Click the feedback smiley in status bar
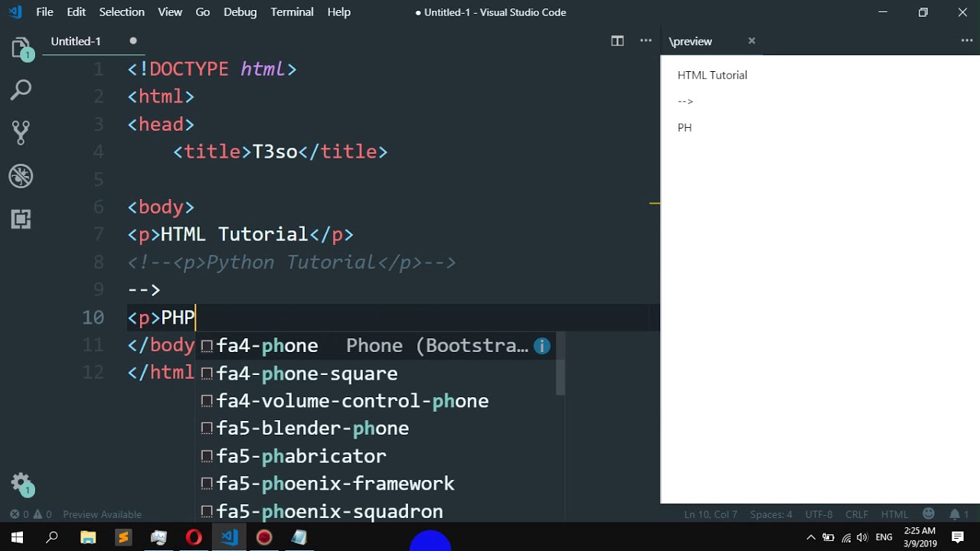Viewport: 980px width, 551px height. click(x=929, y=514)
